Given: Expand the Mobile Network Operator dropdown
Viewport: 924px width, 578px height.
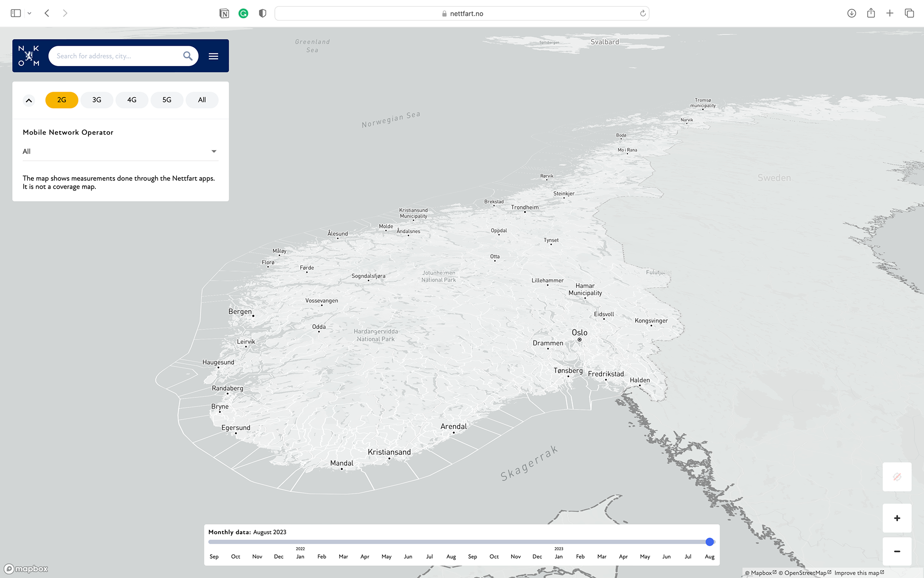Looking at the screenshot, I should pos(214,151).
